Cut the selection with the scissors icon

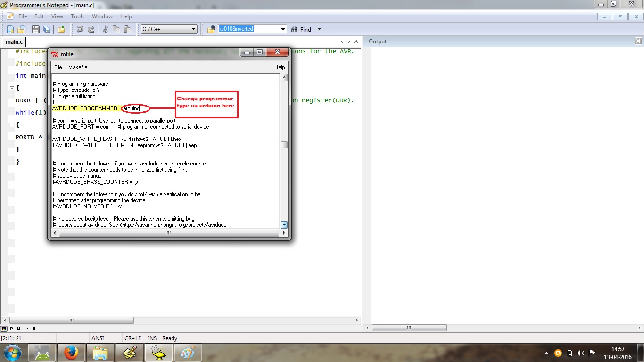coord(106,29)
